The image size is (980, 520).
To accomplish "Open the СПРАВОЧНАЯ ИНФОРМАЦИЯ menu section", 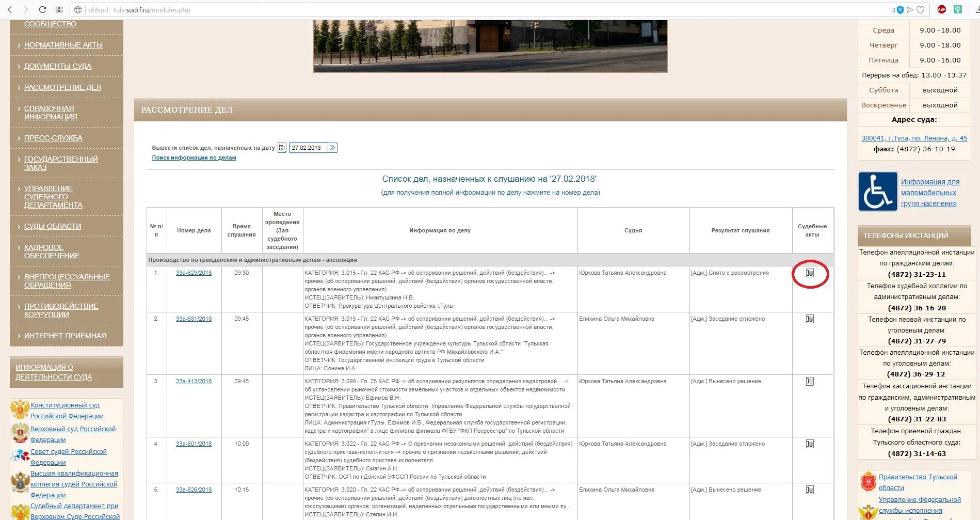I will click(51, 113).
